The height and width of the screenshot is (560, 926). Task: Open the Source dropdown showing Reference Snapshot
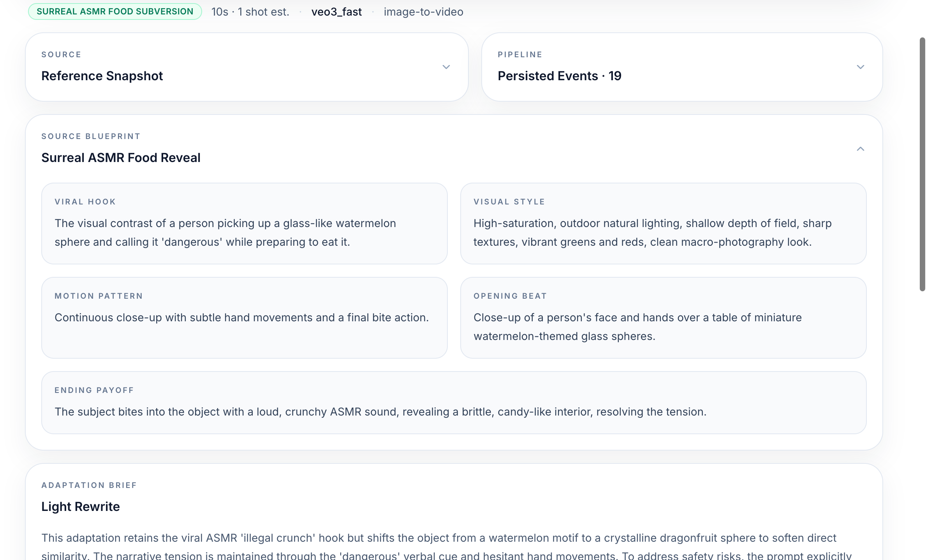coord(246,67)
